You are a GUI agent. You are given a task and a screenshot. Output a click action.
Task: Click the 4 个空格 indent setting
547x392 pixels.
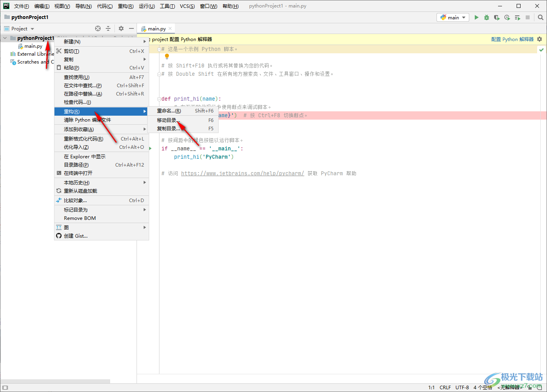click(483, 387)
